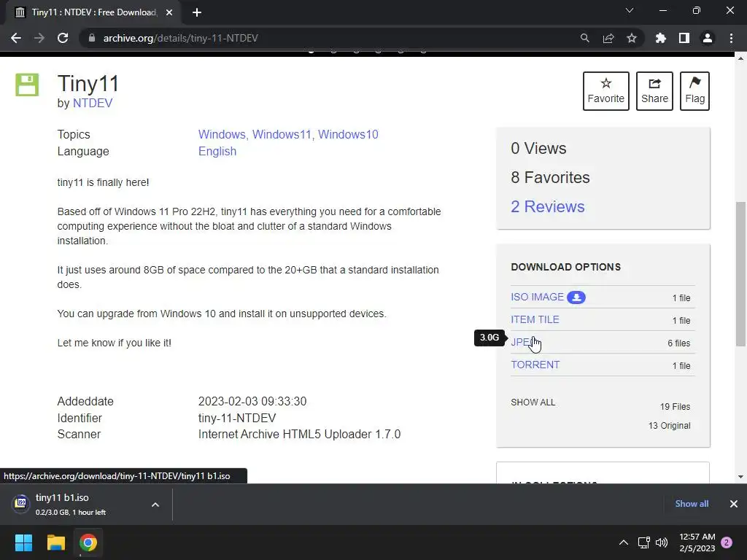The height and width of the screenshot is (560, 747).
Task: Click the scrollbar down arrow
Action: [740, 477]
